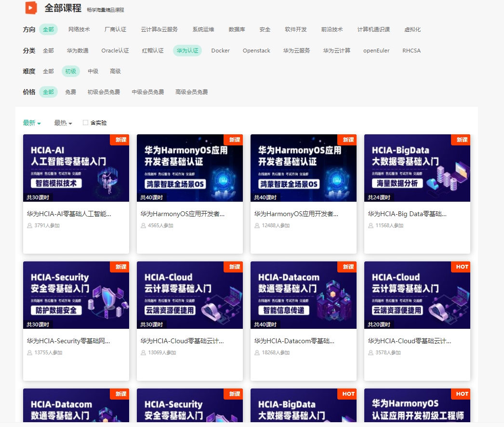Click participant icon beside 18268人参加

click(x=257, y=353)
